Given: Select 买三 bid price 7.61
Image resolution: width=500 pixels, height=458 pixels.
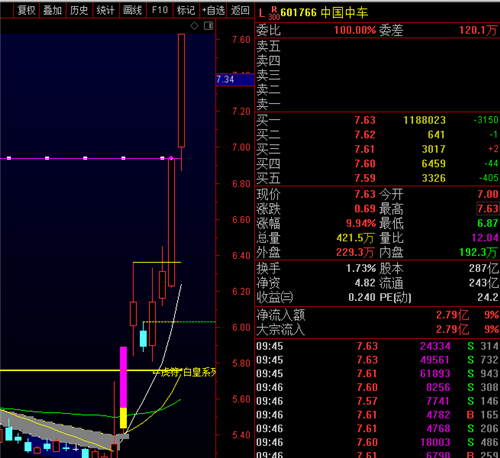Looking at the screenshot, I should click(x=365, y=149).
